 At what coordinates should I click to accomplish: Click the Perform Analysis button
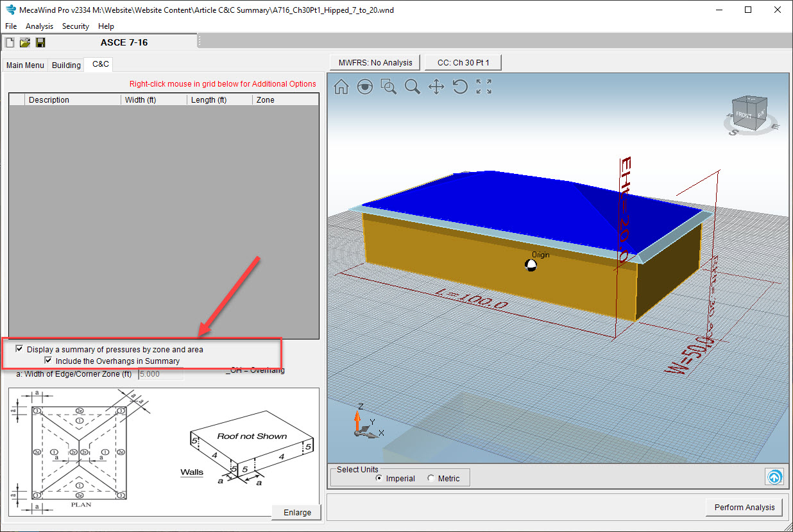pos(744,507)
